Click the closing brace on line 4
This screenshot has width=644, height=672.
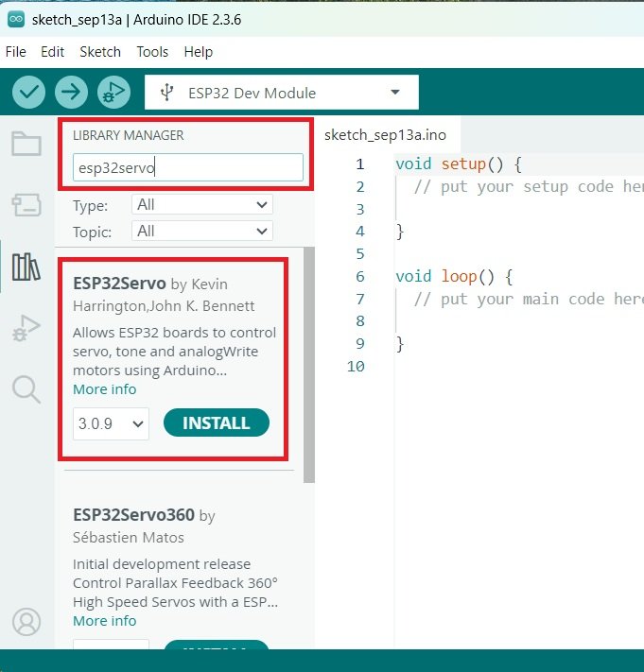coord(400,232)
